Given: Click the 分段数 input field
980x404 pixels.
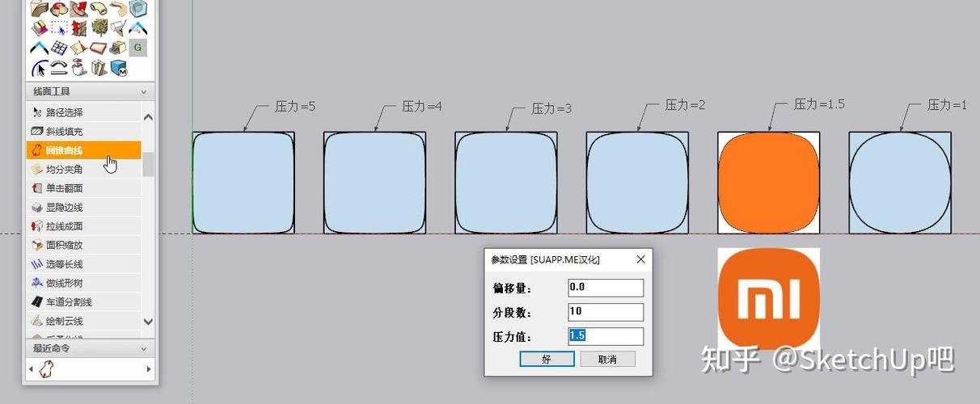Looking at the screenshot, I should tap(606, 312).
